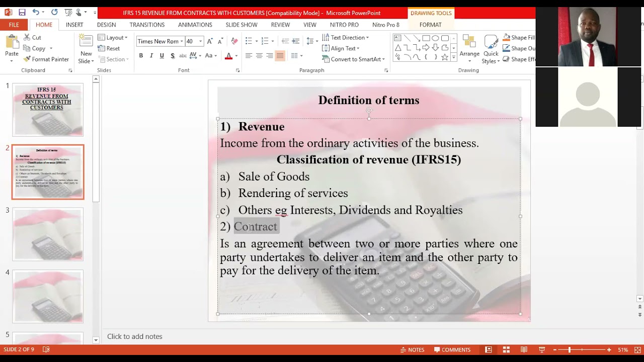This screenshot has width=644, height=362.
Task: Open the COMMENTS pane
Action: [452, 350]
